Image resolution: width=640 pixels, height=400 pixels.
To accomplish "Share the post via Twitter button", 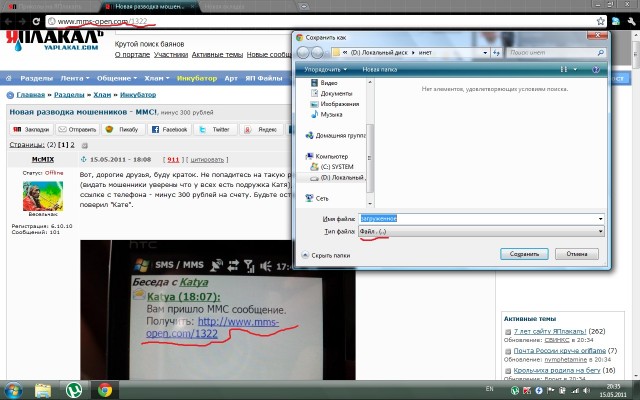I will coord(215,129).
